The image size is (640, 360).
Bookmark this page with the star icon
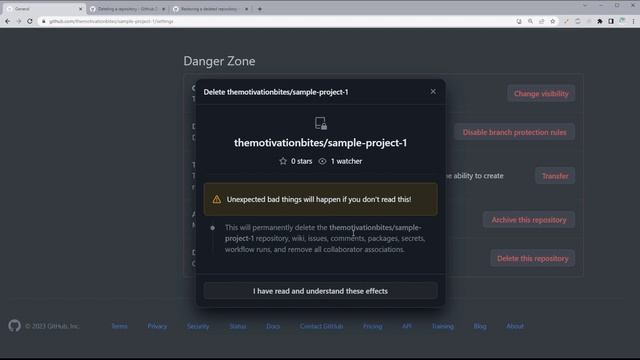point(552,21)
